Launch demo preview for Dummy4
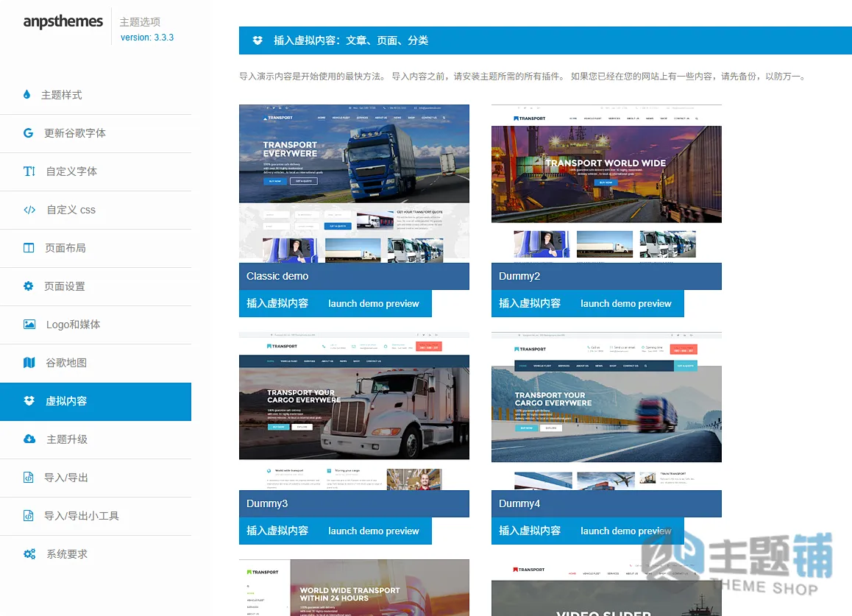 point(625,531)
